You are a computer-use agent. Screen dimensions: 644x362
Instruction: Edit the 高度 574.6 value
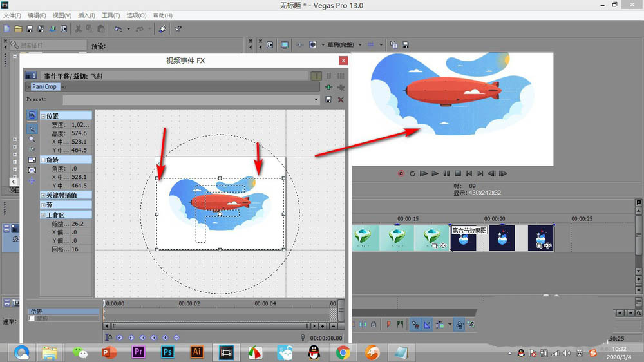click(x=79, y=133)
